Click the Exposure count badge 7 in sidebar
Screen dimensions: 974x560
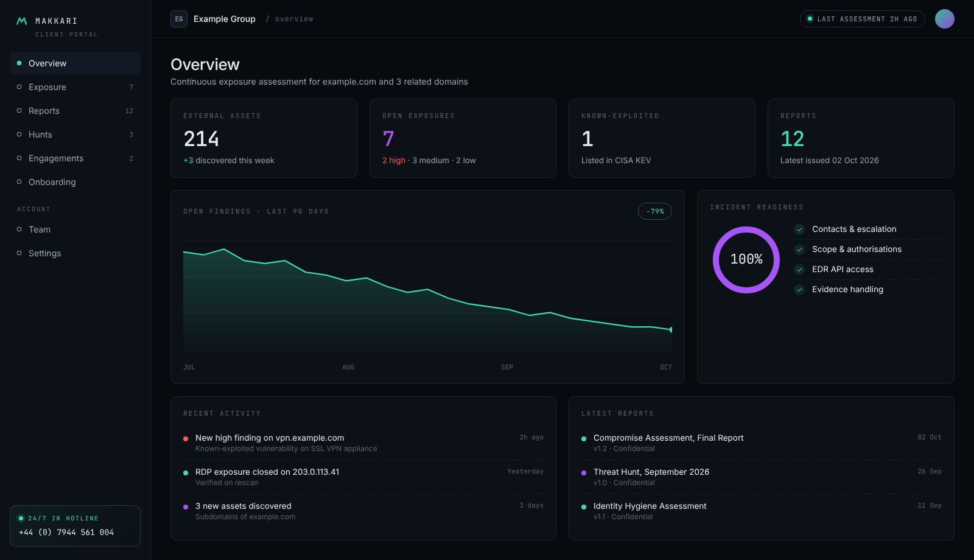click(x=131, y=87)
